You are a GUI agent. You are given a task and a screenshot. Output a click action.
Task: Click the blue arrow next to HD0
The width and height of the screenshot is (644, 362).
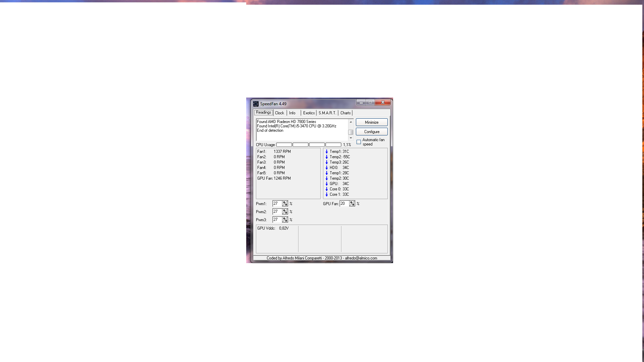coord(327,168)
